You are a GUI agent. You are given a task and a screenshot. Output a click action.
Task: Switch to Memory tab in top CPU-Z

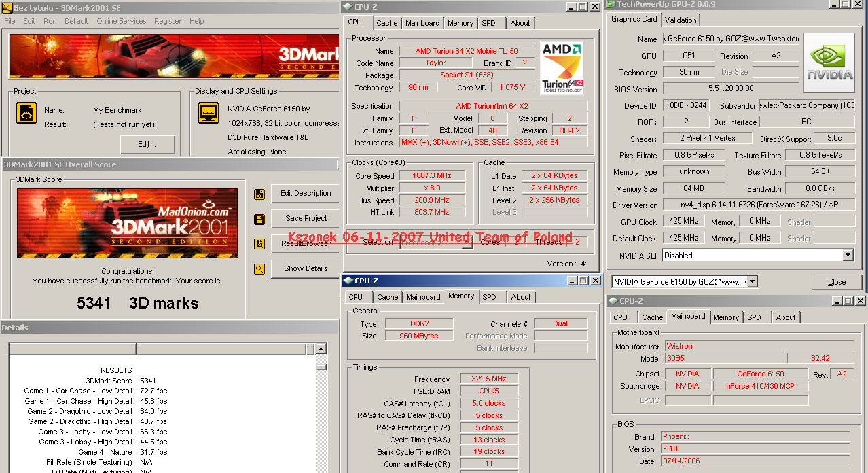tap(460, 23)
